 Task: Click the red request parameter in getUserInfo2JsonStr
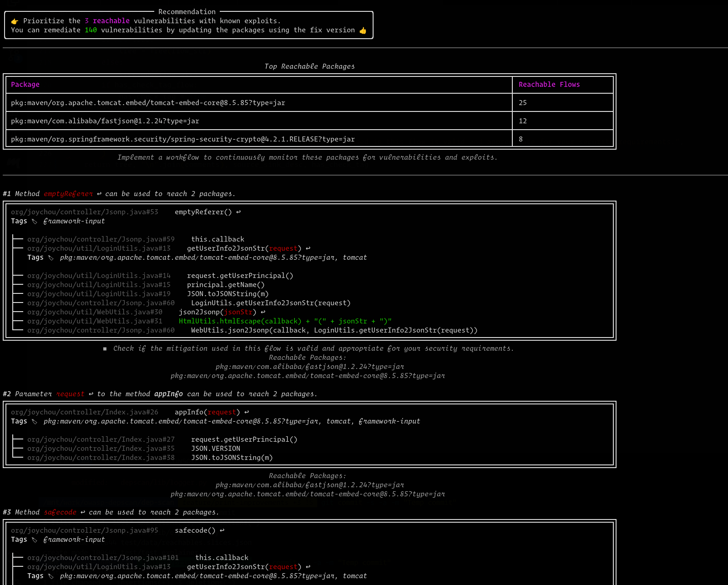tap(283, 248)
